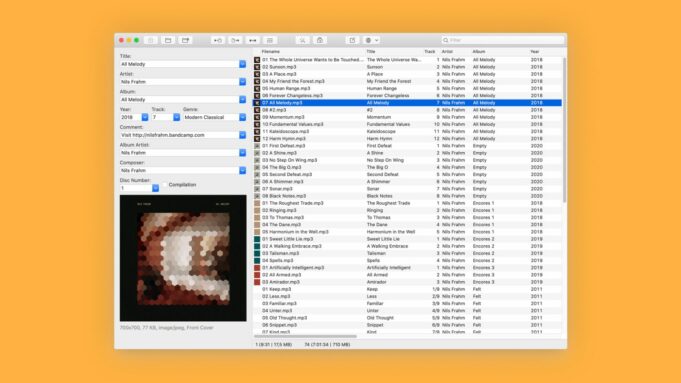Select the row 10 Fundamental Values.mp3
Screen dimensions: 681x383
pyautogui.click(x=407, y=124)
